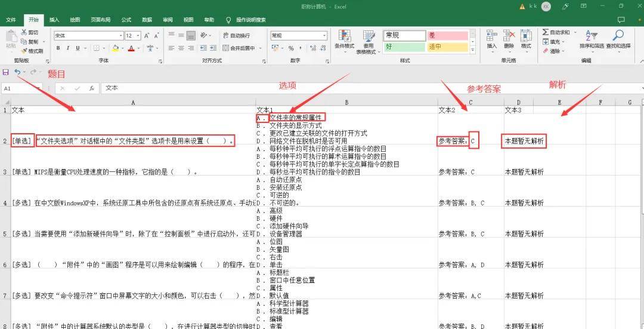Click the insert function fx icon
This screenshot has width=644, height=329.
91,88
